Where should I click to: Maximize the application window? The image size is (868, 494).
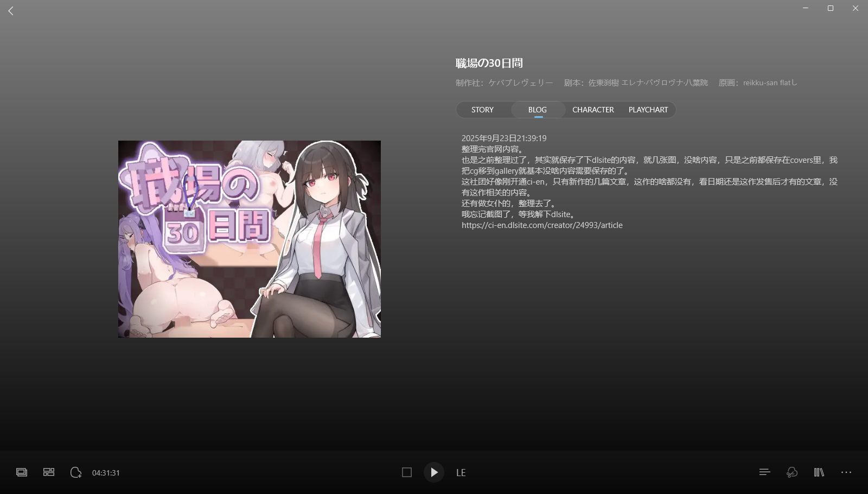[x=831, y=8]
